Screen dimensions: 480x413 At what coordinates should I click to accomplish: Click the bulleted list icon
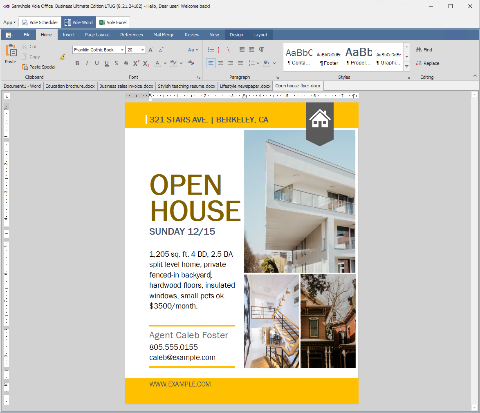click(x=211, y=50)
